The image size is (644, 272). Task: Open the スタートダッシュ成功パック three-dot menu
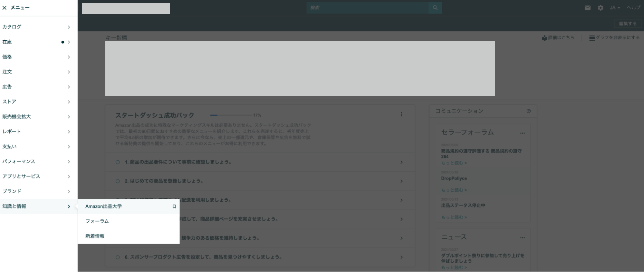click(401, 114)
